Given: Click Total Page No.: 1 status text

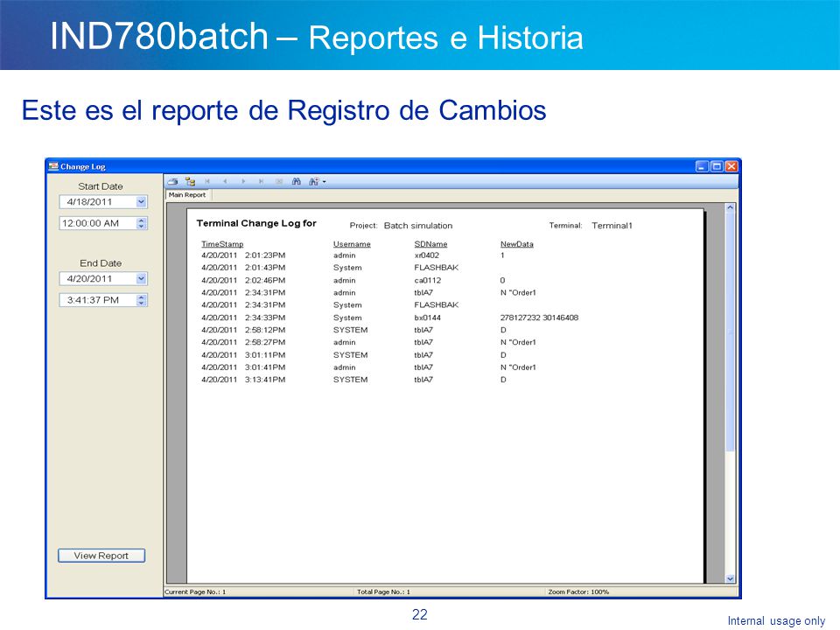Looking at the screenshot, I should (383, 592).
